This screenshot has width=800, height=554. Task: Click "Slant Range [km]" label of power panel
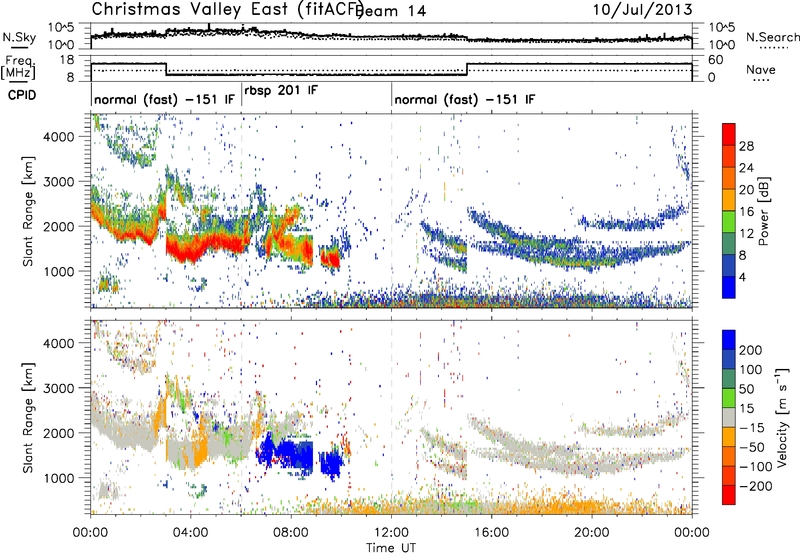point(28,211)
